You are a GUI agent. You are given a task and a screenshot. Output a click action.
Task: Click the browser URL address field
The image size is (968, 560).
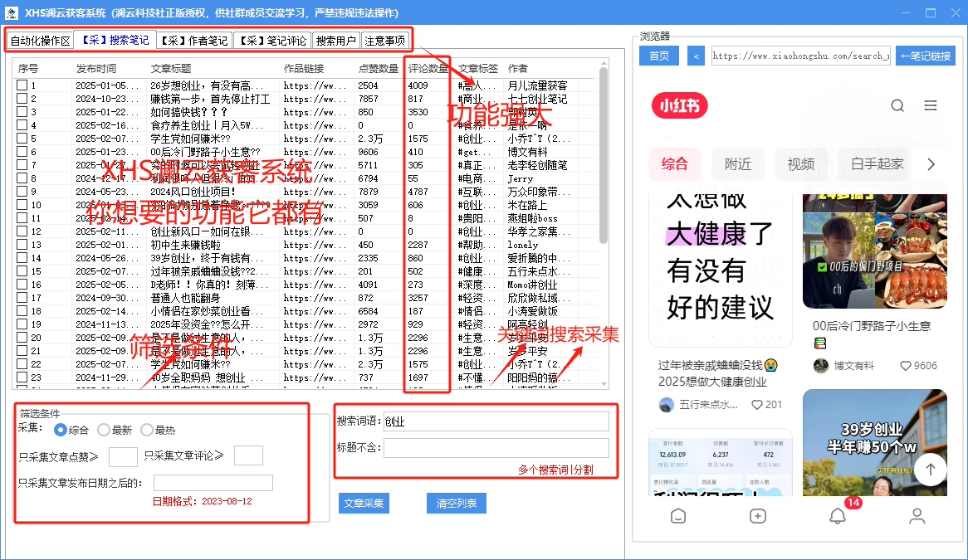tap(800, 56)
